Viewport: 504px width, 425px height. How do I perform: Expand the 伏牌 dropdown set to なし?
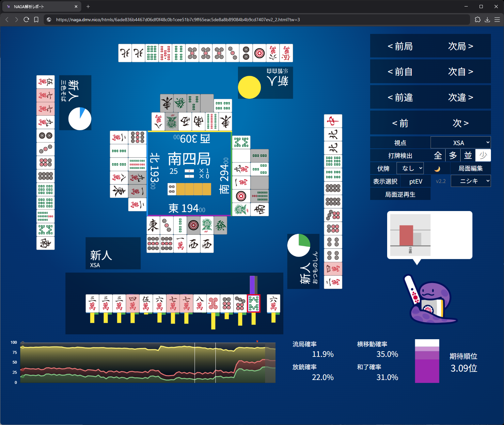(410, 169)
